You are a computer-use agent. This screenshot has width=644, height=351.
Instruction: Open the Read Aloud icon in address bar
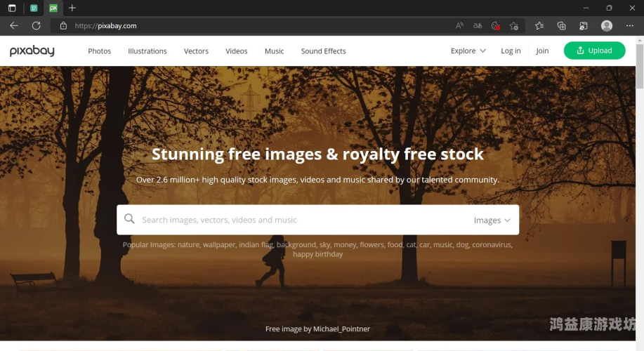(459, 26)
